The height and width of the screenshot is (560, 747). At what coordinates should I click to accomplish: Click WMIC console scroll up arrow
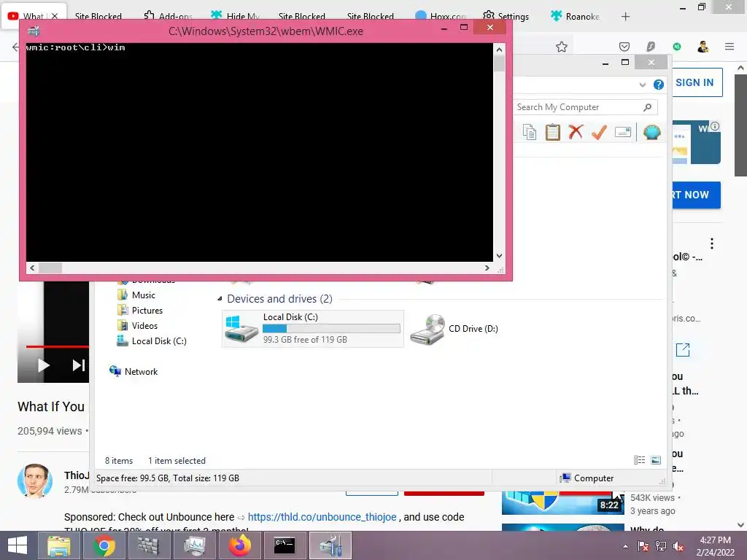499,49
